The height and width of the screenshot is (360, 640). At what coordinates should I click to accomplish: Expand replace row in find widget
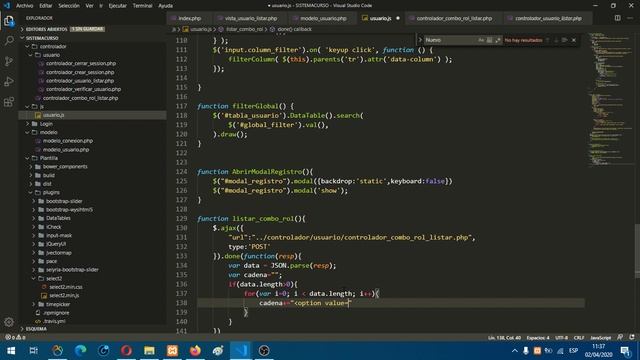tap(420, 40)
